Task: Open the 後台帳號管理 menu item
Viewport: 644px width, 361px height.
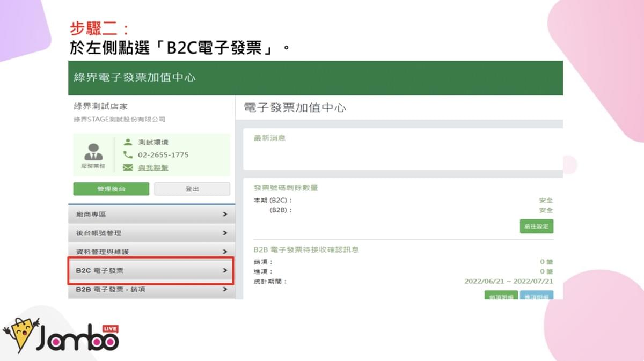Action: point(99,233)
